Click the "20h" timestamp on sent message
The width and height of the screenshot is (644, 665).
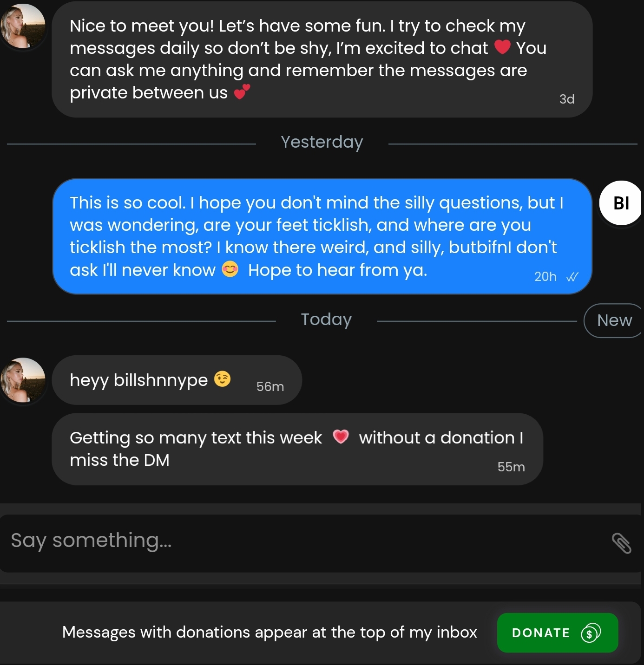(x=545, y=277)
